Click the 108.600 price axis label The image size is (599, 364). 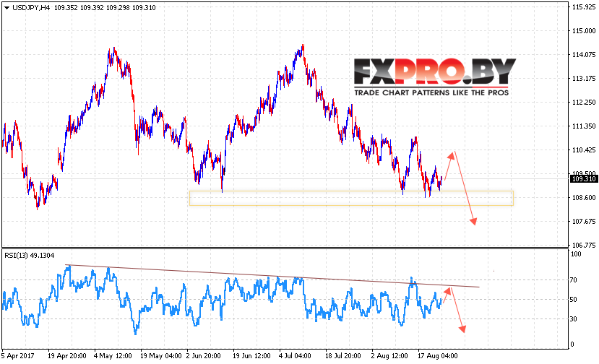coord(584,197)
